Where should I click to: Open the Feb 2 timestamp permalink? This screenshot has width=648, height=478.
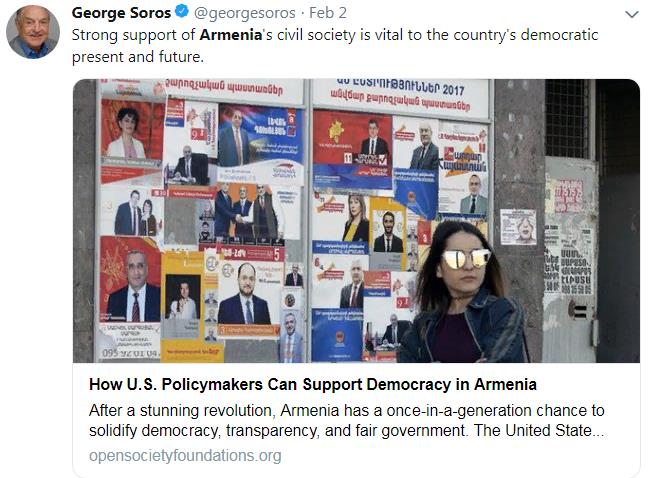pyautogui.click(x=328, y=13)
